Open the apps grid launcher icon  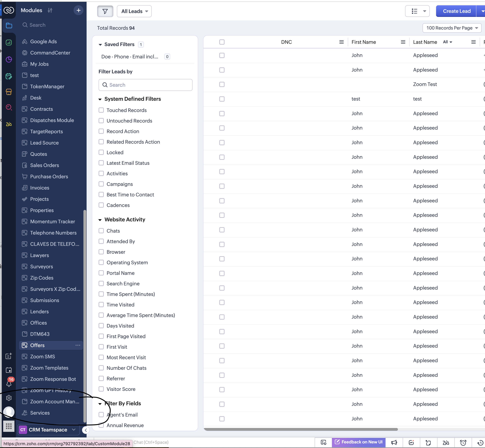pyautogui.click(x=9, y=426)
